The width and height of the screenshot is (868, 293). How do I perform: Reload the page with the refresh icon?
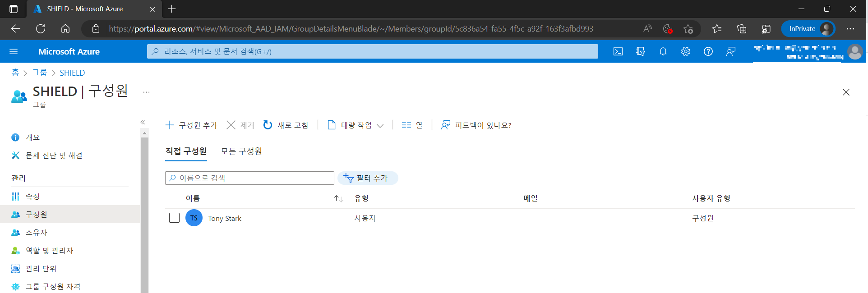[41, 29]
